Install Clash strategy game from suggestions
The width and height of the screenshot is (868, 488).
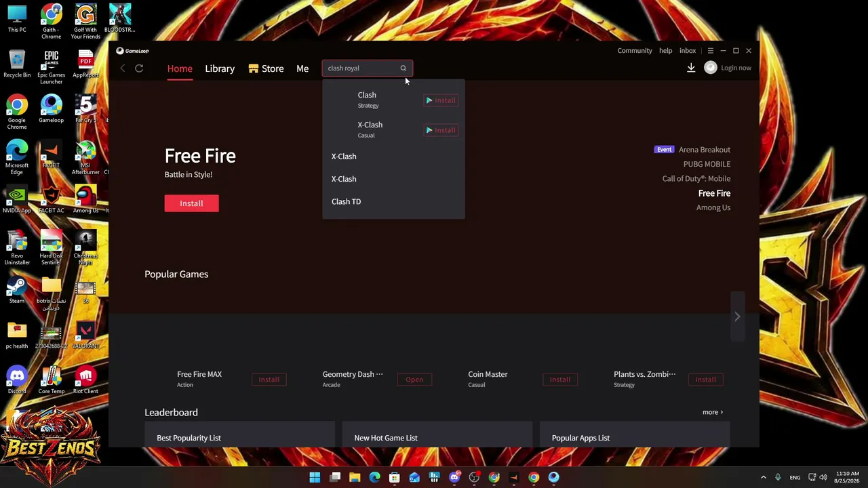[441, 100]
